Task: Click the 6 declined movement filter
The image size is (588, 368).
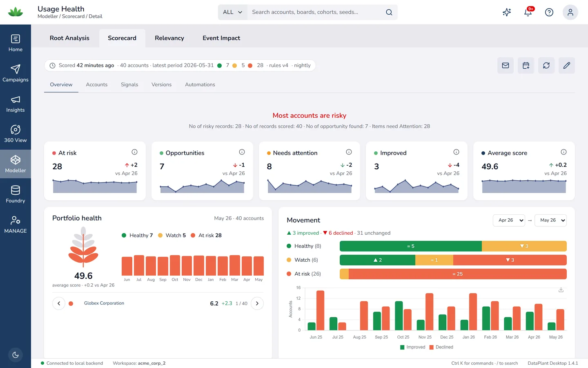Action: point(338,233)
